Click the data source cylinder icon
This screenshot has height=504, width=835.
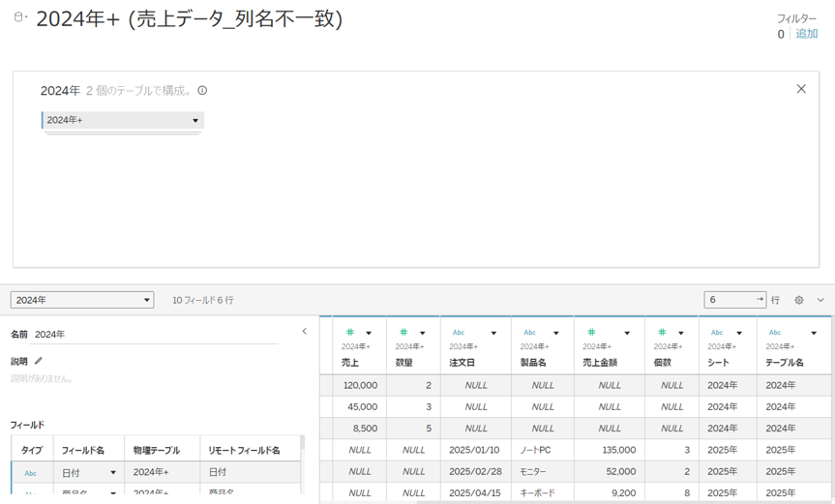[x=18, y=17]
